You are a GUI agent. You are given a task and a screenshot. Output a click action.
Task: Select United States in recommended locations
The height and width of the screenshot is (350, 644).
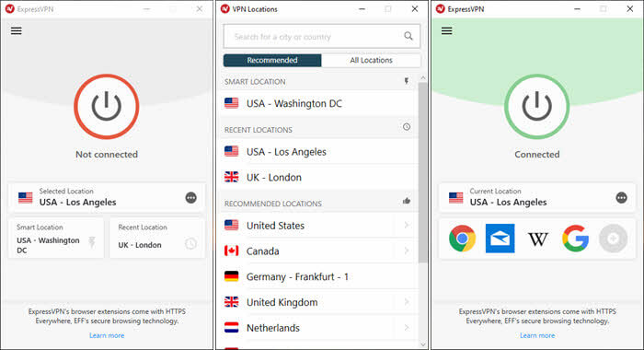pos(318,226)
